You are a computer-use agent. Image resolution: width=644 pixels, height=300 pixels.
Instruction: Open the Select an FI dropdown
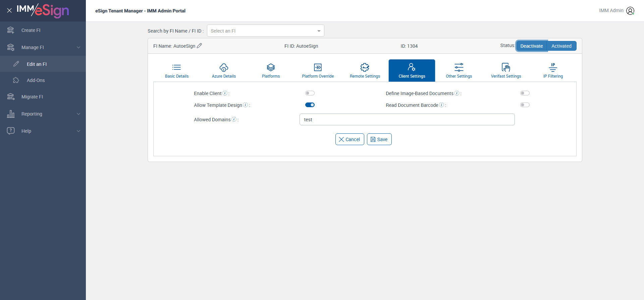click(266, 31)
